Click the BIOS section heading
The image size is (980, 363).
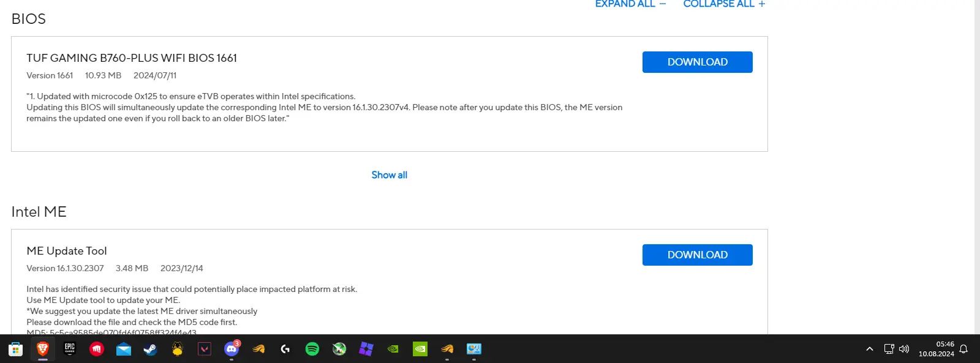pyautogui.click(x=28, y=19)
